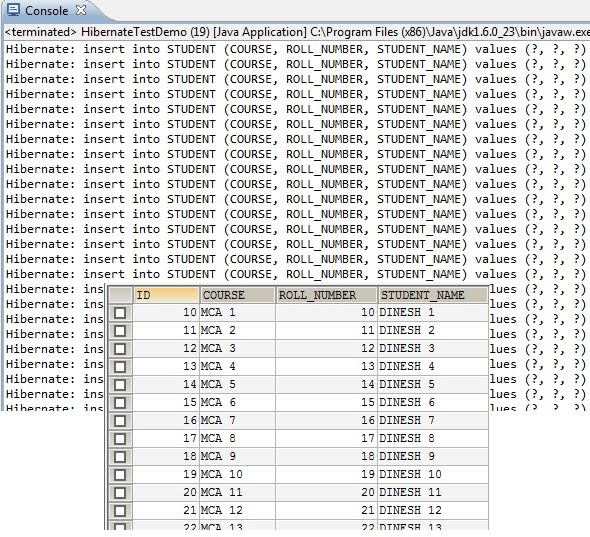Select the 'MCA 7' course cell
This screenshot has height=537, width=590.
click(x=237, y=421)
